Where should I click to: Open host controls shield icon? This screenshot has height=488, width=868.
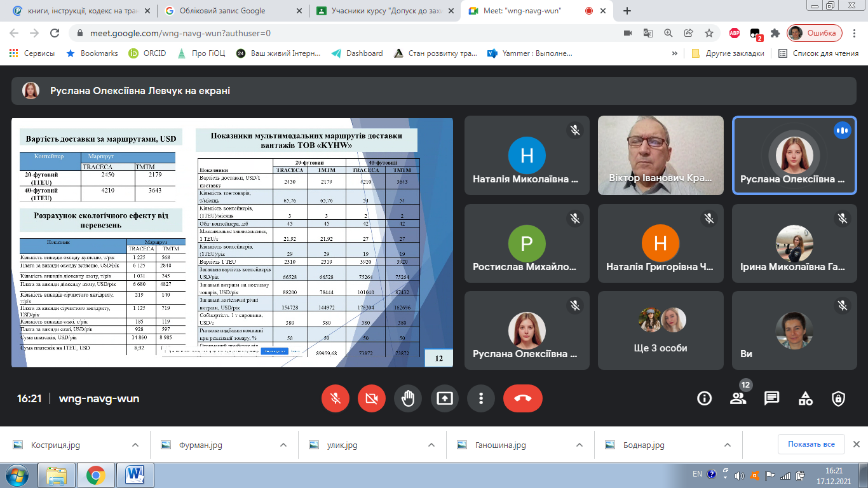click(838, 398)
